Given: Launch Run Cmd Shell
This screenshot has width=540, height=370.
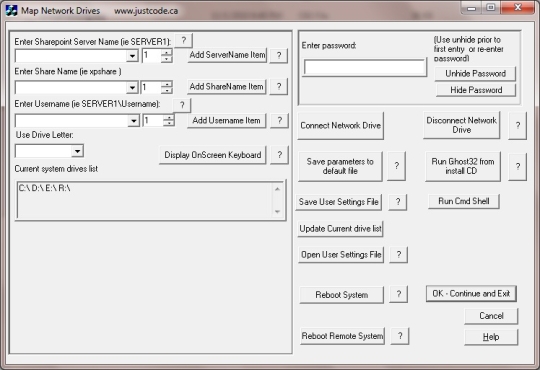Looking at the screenshot, I should tap(464, 201).
